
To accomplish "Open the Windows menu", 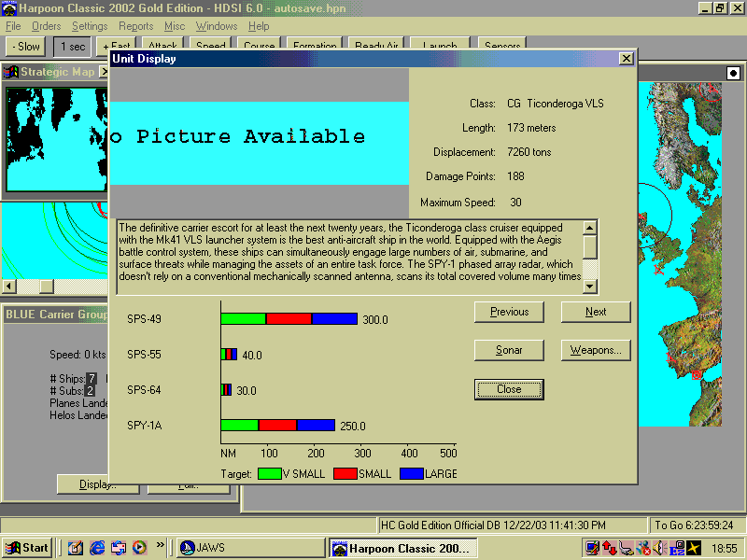I will click(x=217, y=26).
